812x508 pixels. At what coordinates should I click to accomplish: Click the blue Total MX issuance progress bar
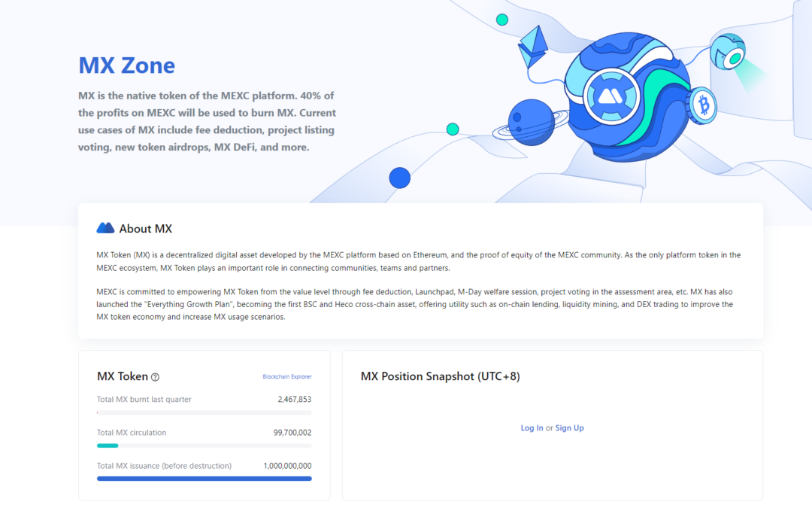point(204,479)
